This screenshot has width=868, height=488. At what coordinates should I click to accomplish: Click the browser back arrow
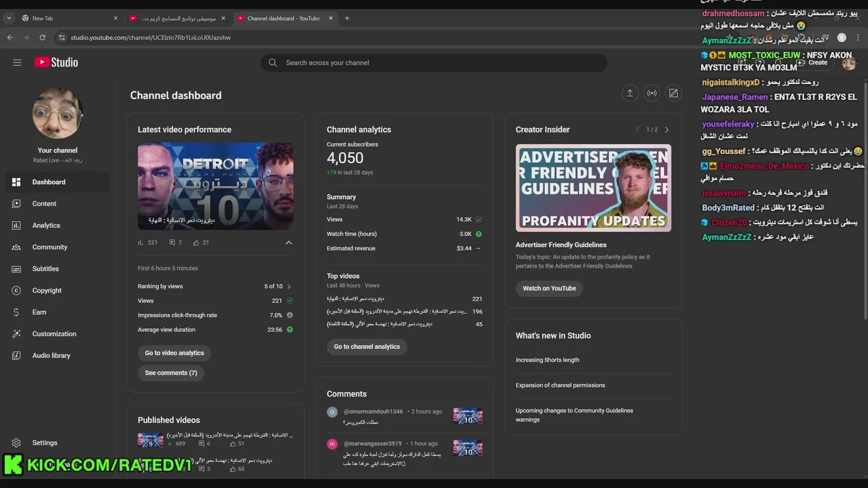click(x=9, y=37)
